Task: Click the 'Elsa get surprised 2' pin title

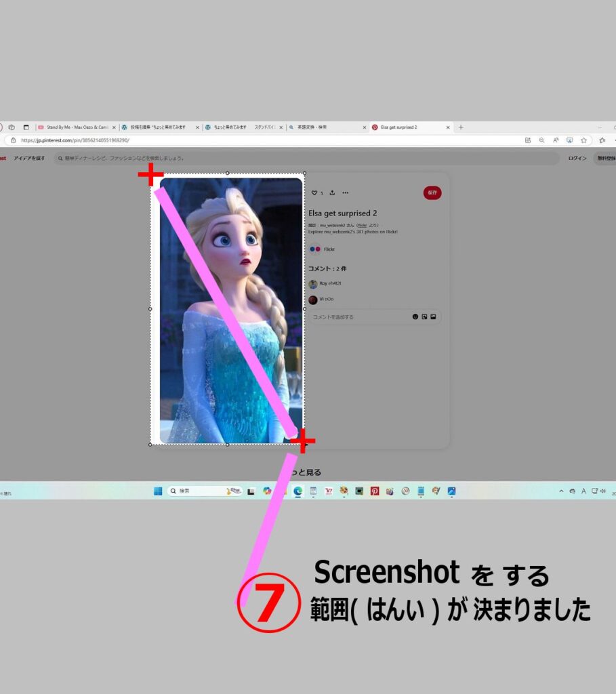Action: [x=342, y=213]
